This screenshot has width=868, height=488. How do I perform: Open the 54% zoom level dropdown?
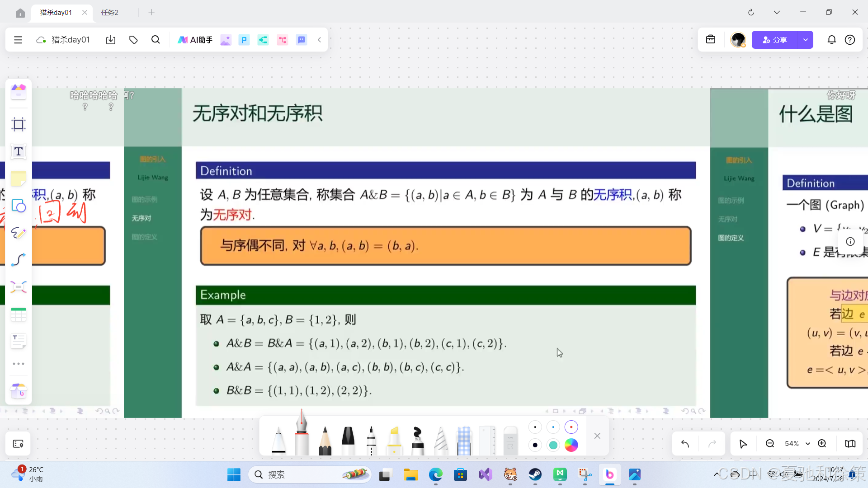[x=807, y=444]
